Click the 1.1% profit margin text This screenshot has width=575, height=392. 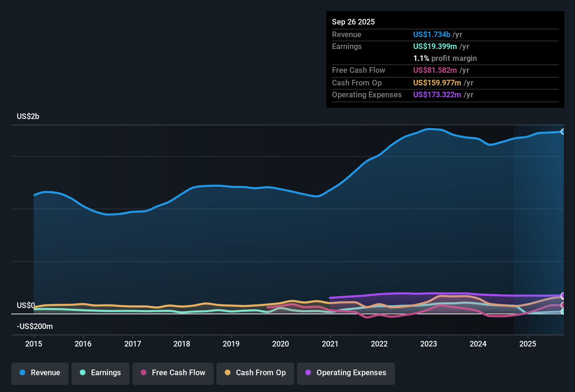click(445, 58)
